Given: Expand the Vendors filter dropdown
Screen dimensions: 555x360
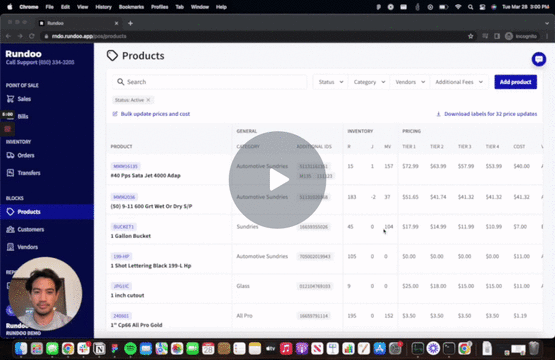Looking at the screenshot, I should point(410,82).
